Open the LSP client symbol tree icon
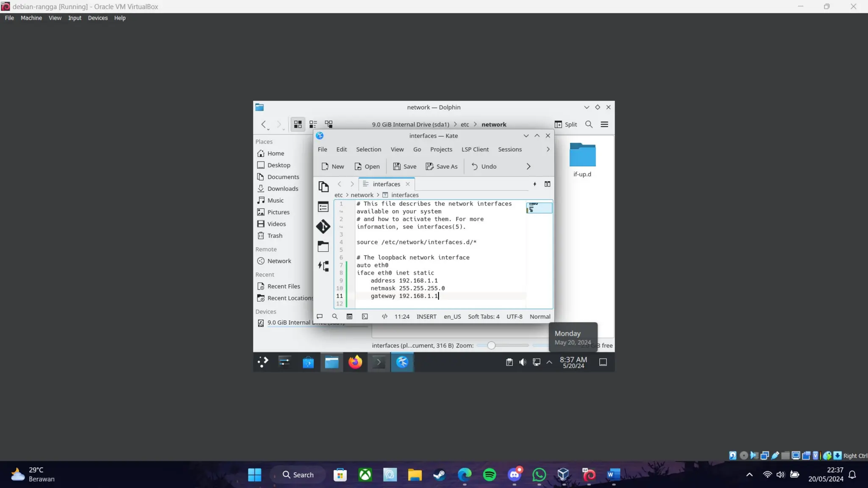Screen dimensions: 868x488 click(323, 266)
